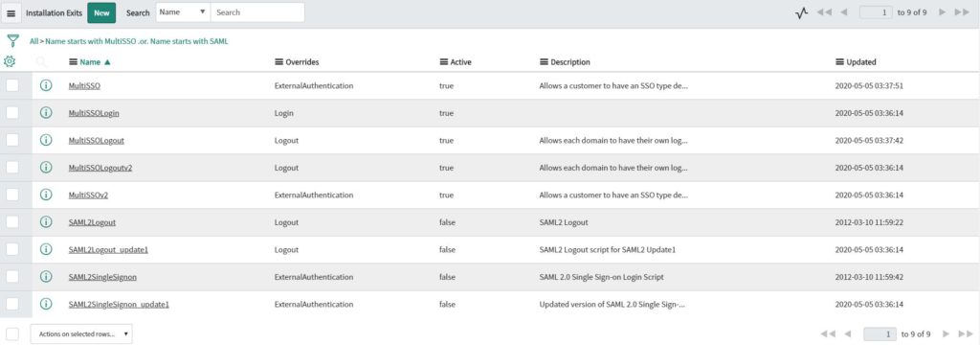
Task: Tick the checkbox for the MultiSSOLogin row
Action: (12, 113)
